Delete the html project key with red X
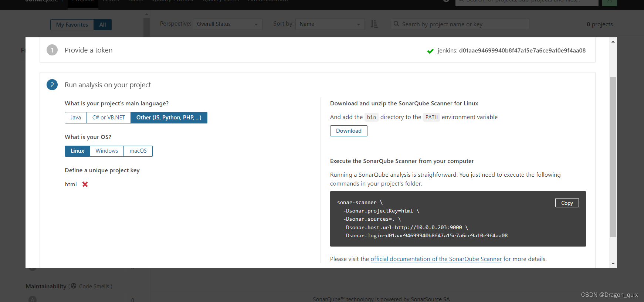644x302 pixels. (85, 184)
